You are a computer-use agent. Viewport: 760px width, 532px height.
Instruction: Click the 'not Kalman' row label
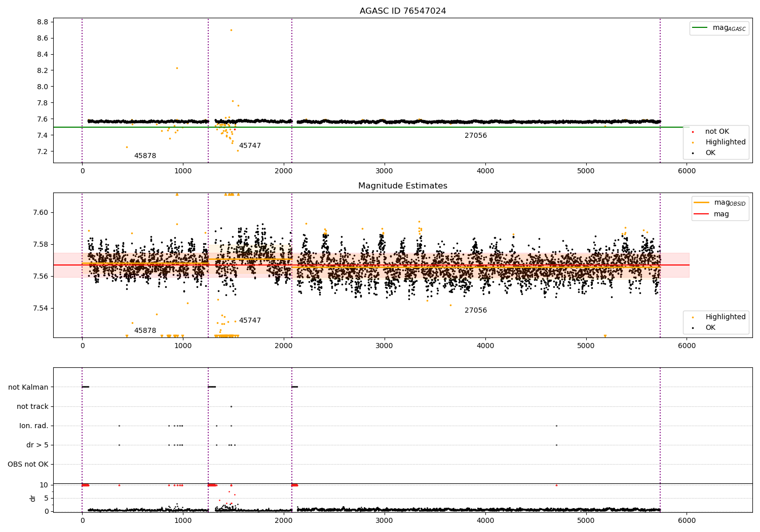(28, 387)
